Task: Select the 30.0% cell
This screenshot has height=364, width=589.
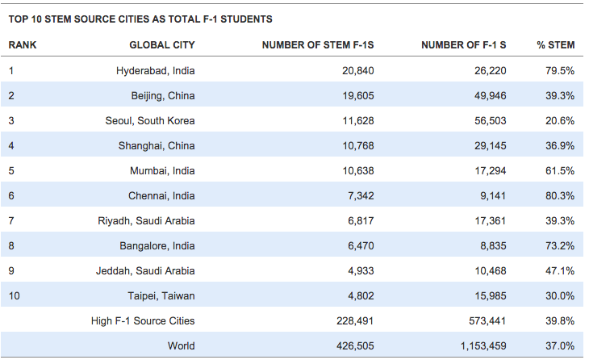Action: tap(560, 296)
